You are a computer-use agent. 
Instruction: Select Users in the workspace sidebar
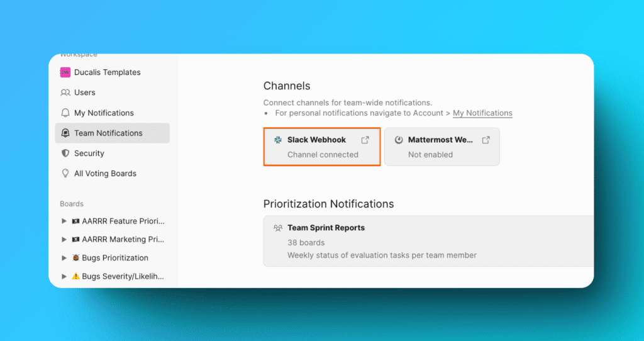[85, 92]
